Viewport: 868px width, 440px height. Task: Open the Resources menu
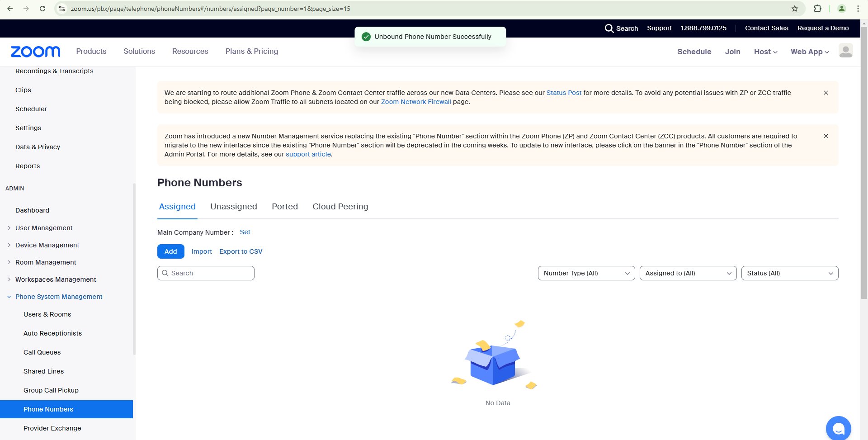pos(190,51)
